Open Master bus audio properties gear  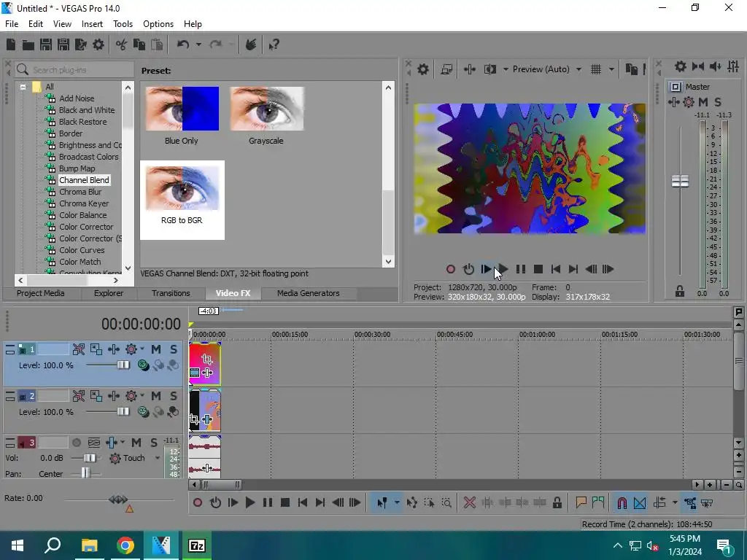coord(681,66)
